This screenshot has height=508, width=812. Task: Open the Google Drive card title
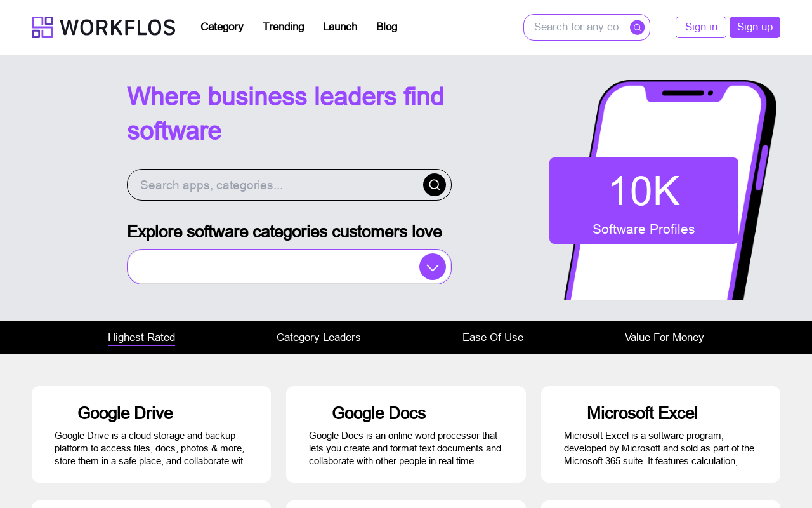coord(125,413)
